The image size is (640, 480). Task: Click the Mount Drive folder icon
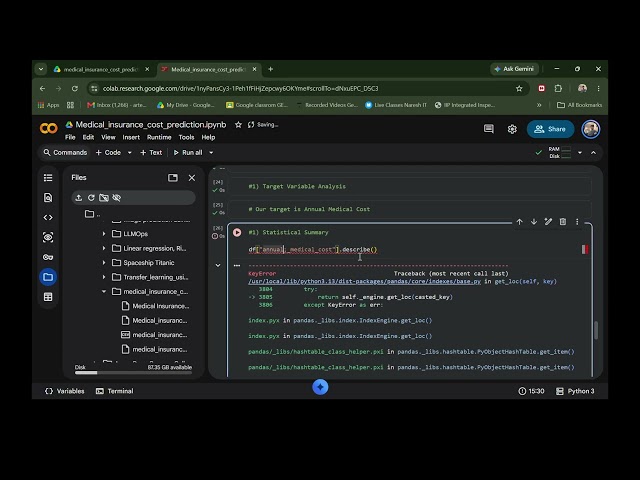point(104,198)
